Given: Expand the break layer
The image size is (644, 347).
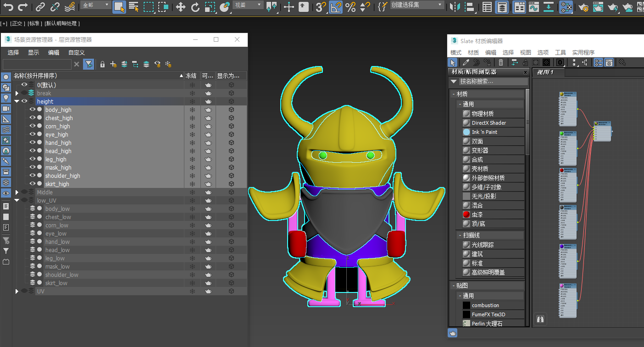Looking at the screenshot, I should click(17, 93).
